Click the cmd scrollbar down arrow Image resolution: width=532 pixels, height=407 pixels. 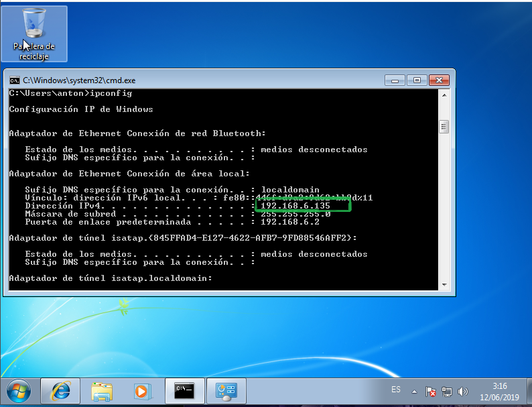(x=444, y=285)
